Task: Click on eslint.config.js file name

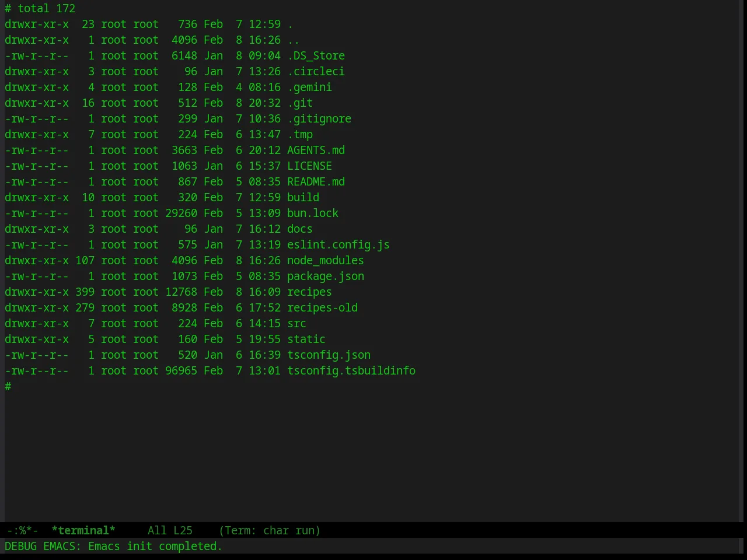Action: click(x=338, y=244)
